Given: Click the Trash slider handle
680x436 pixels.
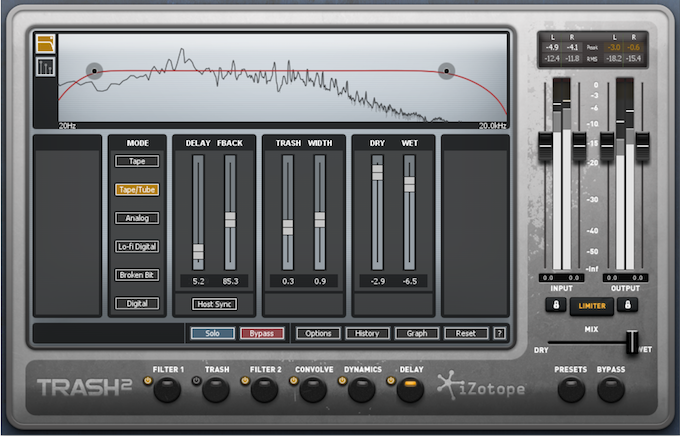Looking at the screenshot, I should pyautogui.click(x=288, y=227).
